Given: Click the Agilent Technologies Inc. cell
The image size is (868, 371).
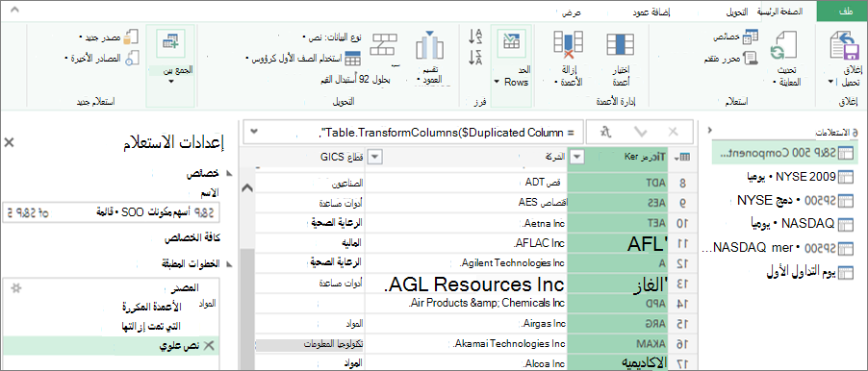Looking at the screenshot, I should 465,262.
